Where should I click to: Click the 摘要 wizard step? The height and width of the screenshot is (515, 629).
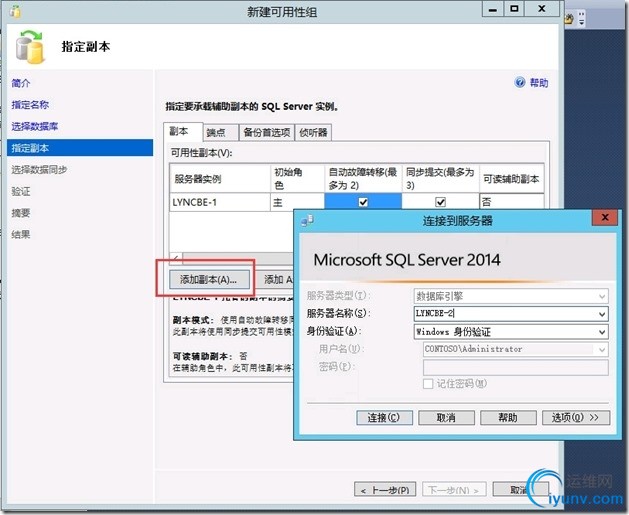pos(21,213)
